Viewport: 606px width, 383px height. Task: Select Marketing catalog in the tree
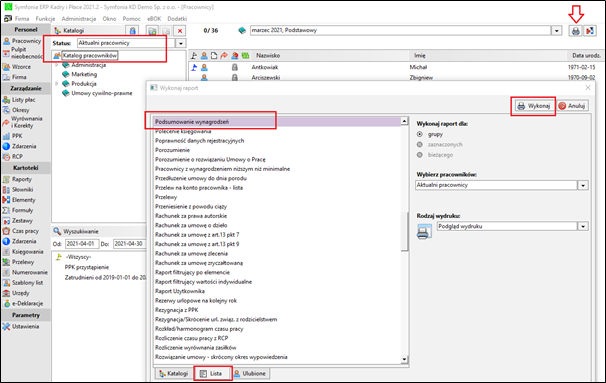[84, 74]
